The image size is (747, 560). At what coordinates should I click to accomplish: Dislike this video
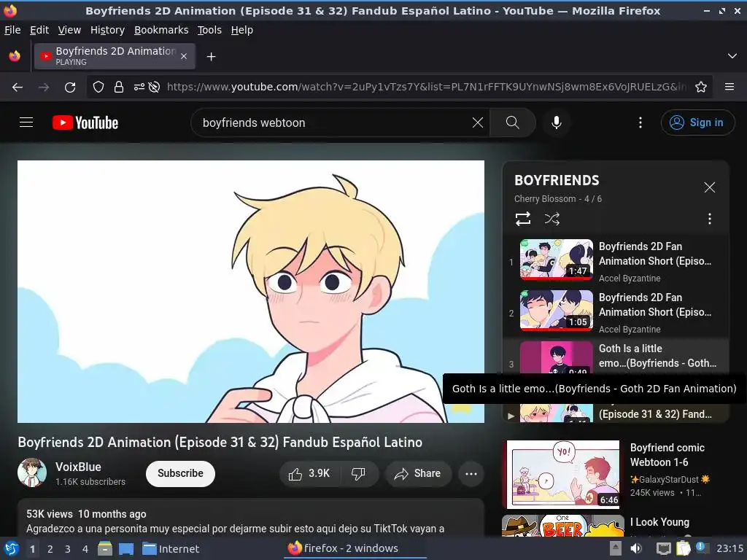tap(358, 473)
